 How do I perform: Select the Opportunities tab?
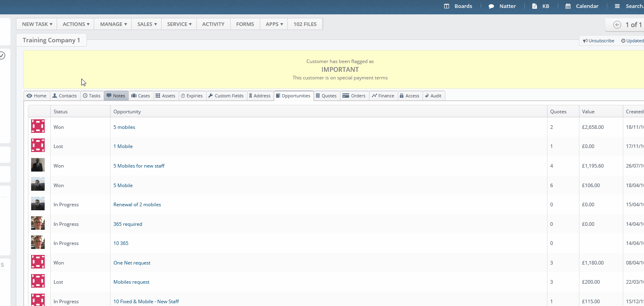294,96
